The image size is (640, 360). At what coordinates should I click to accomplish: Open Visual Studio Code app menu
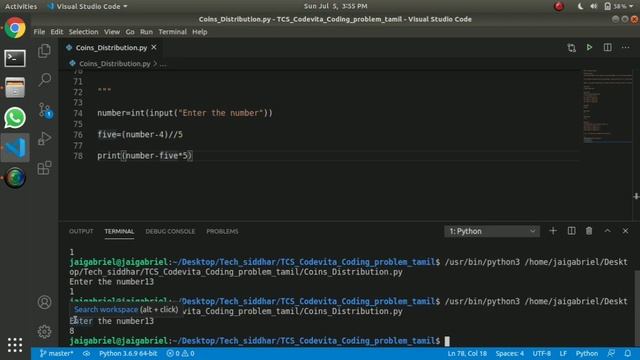point(87,6)
